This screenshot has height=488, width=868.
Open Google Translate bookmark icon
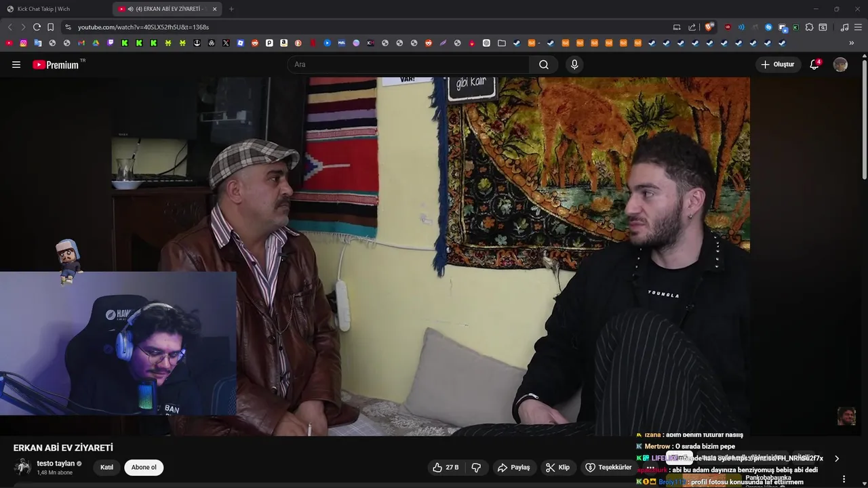[38, 43]
